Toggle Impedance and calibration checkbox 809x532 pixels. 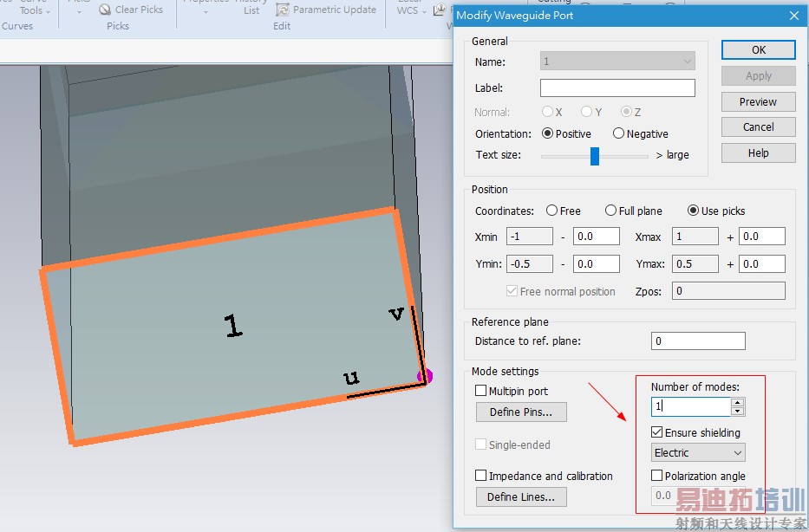(480, 476)
